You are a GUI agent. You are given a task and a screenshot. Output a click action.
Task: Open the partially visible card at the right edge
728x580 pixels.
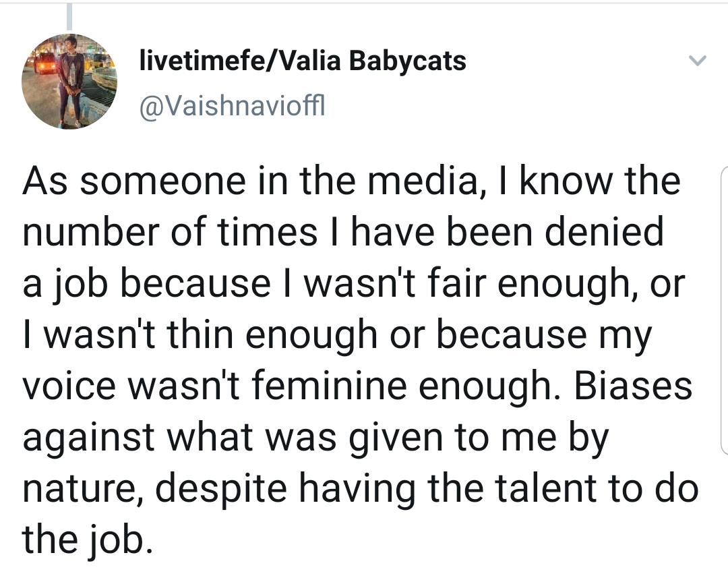pyautogui.click(x=724, y=310)
